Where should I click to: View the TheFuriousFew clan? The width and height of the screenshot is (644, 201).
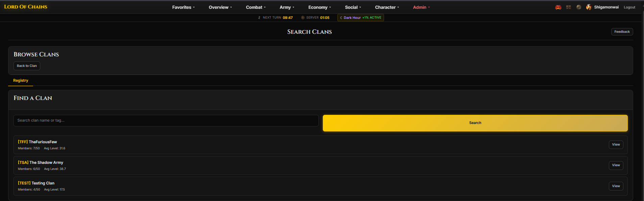pos(616,145)
